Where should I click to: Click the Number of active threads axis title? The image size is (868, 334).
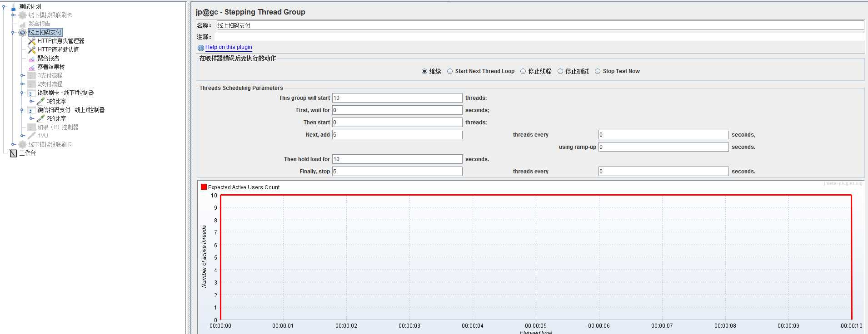[204, 256]
